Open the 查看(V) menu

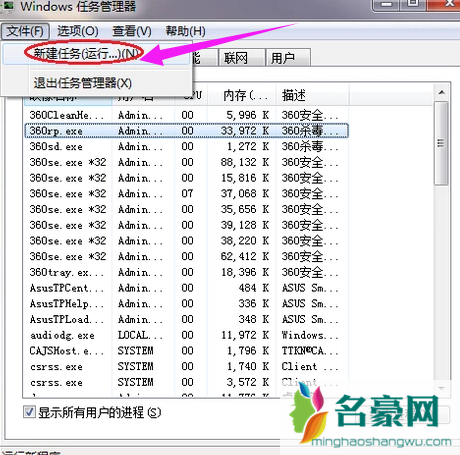coord(132,31)
